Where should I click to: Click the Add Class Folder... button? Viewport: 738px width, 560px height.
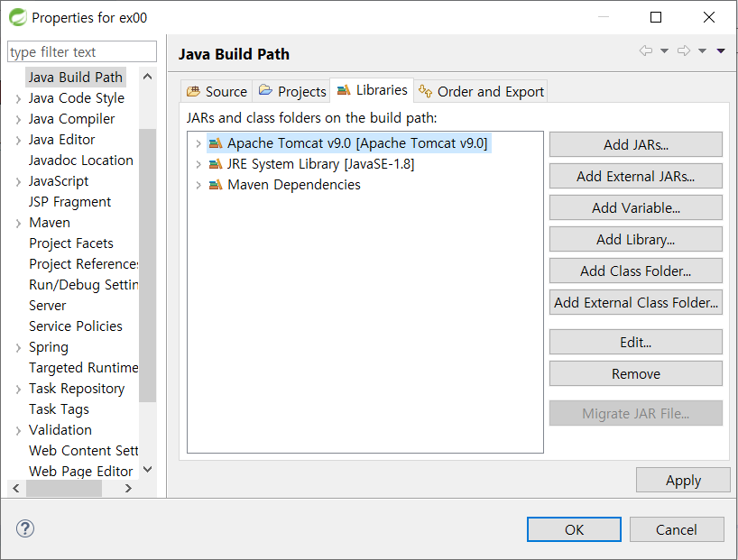pos(636,271)
